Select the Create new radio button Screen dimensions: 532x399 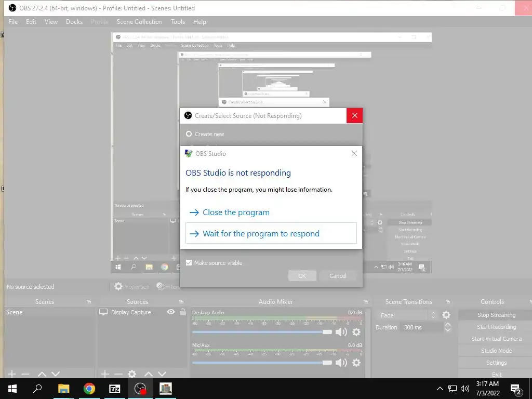click(x=189, y=134)
